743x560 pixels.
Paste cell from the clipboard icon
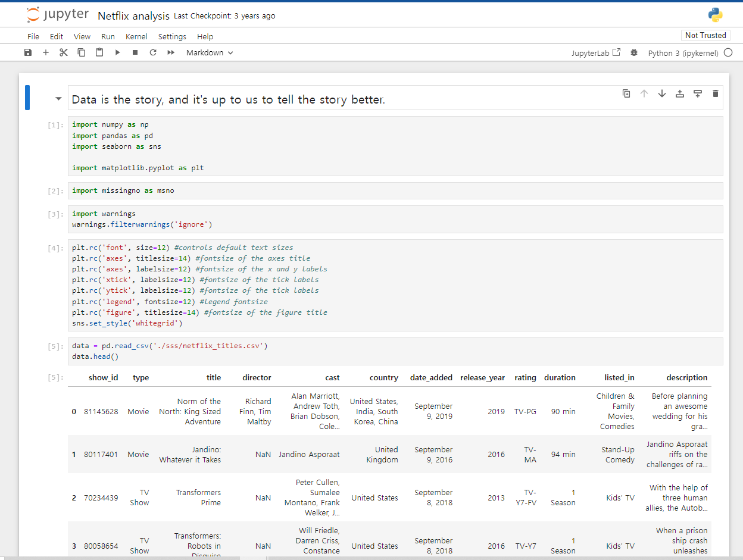point(99,52)
